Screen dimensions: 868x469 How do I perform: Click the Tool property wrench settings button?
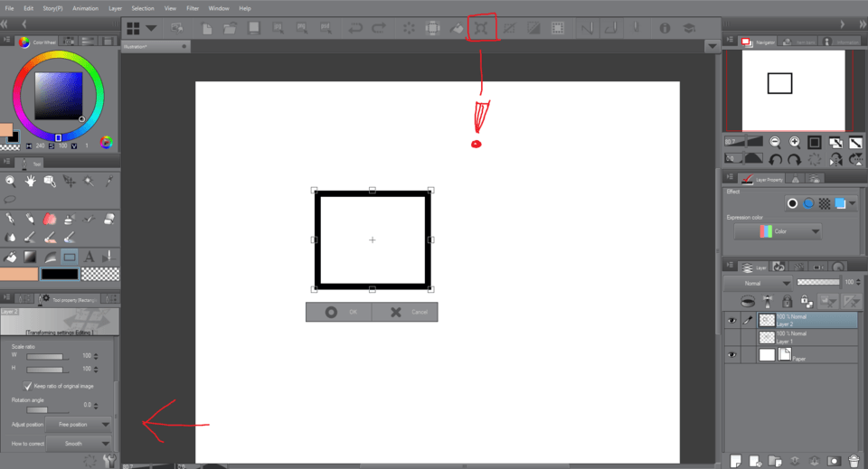click(x=109, y=461)
